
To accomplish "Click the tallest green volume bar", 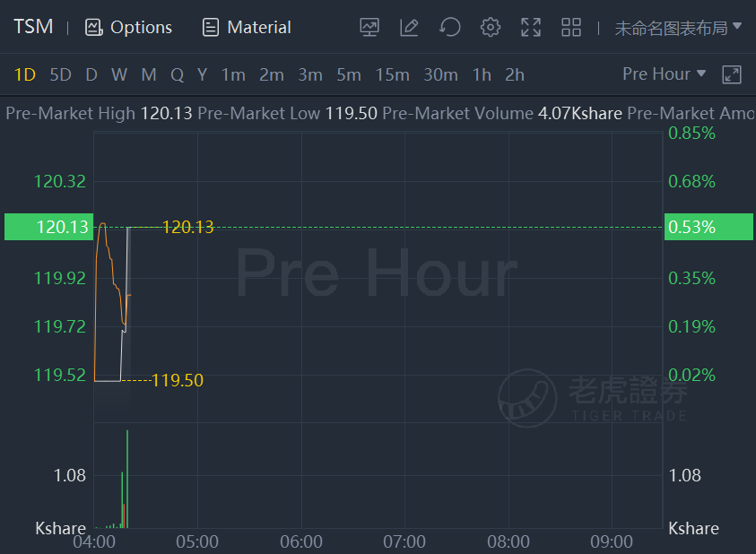I will point(127,479).
